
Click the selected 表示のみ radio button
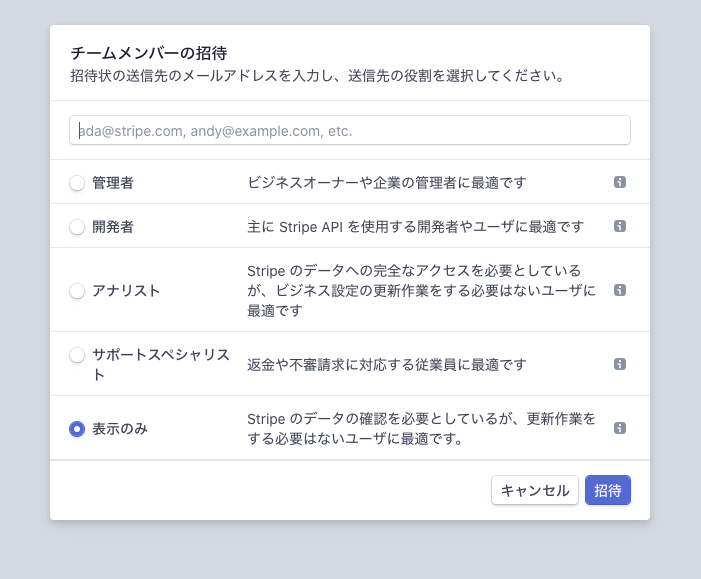[x=77, y=429]
